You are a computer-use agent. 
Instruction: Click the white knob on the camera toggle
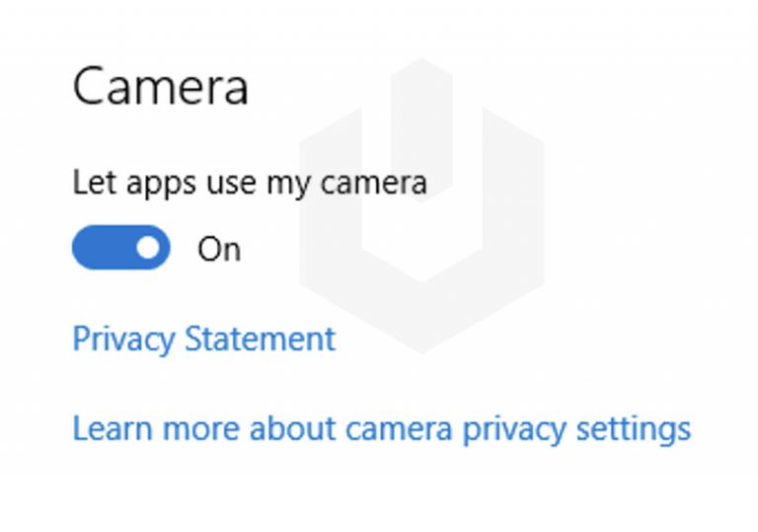click(x=148, y=247)
